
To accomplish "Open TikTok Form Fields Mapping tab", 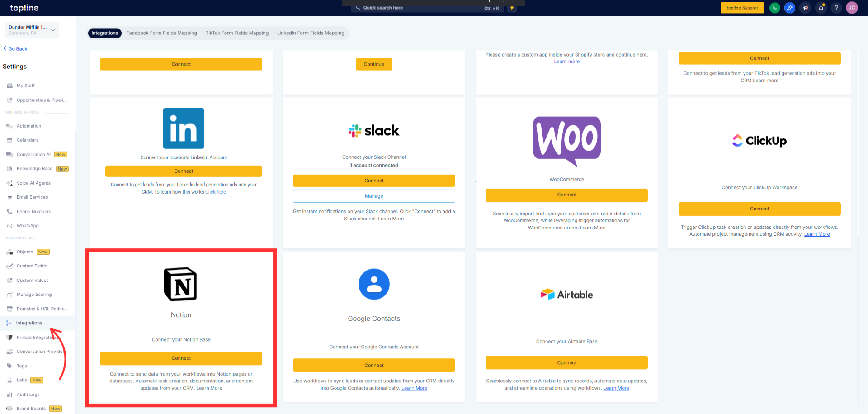I will [x=237, y=33].
